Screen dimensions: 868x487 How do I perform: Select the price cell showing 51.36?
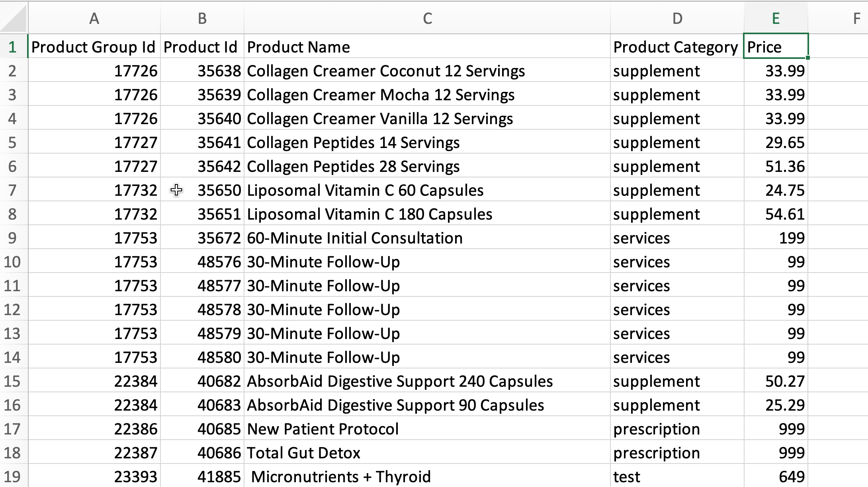click(x=776, y=166)
